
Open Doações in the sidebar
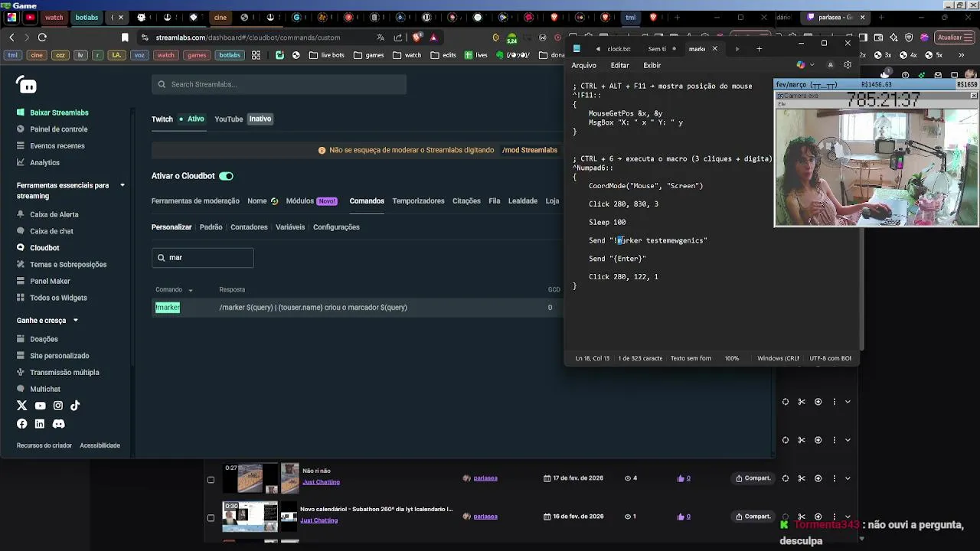pyautogui.click(x=44, y=339)
